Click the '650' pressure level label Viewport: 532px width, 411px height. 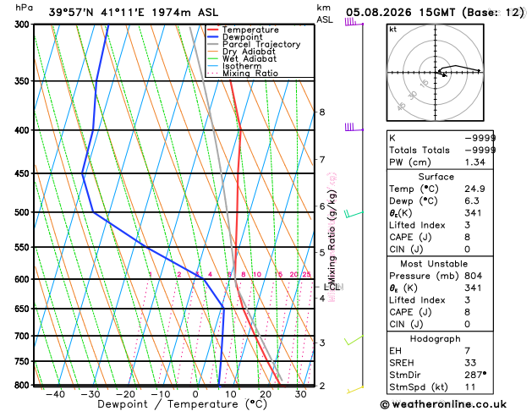(x=24, y=309)
